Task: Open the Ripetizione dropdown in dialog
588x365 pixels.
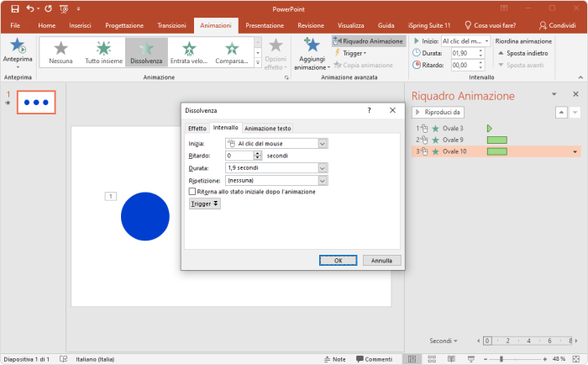Action: [x=322, y=181]
